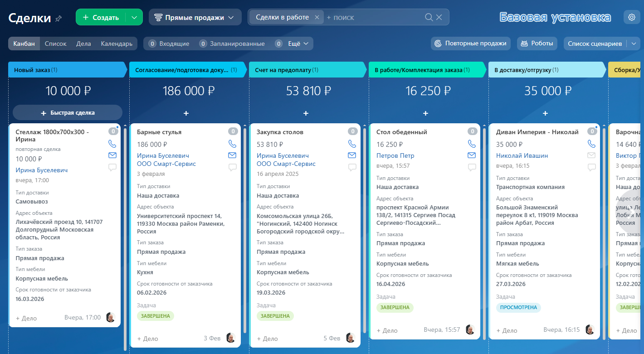Click the responsible avatar on Барные стулья card
The image size is (644, 354).
pos(230,338)
